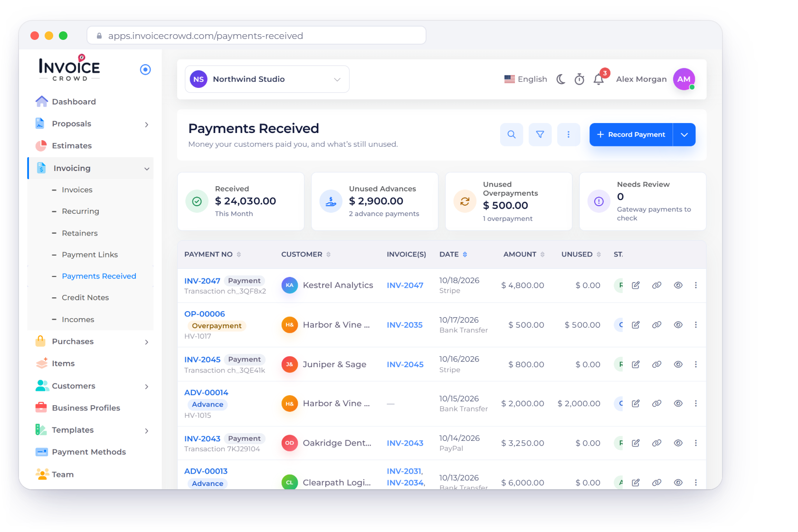Open payment number OP-00006 link

(x=205, y=314)
